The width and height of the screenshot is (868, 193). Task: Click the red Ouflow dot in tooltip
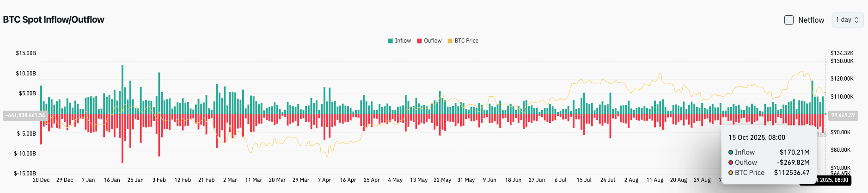pos(731,162)
